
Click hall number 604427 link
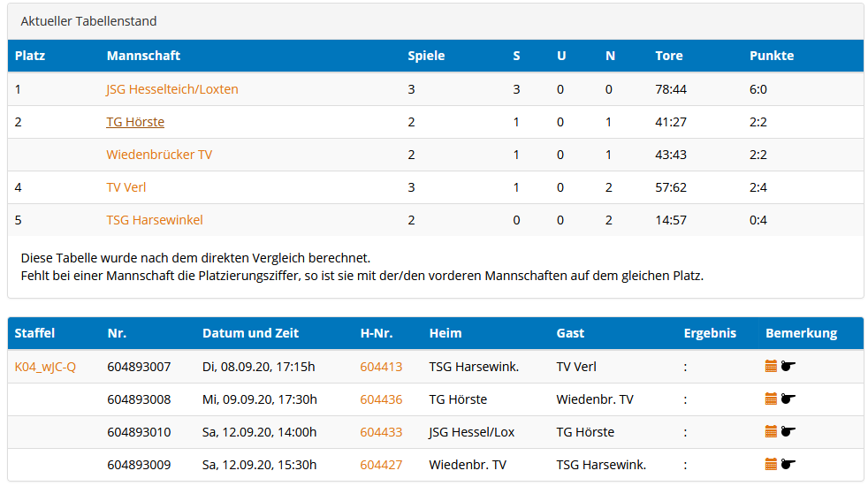click(x=381, y=465)
